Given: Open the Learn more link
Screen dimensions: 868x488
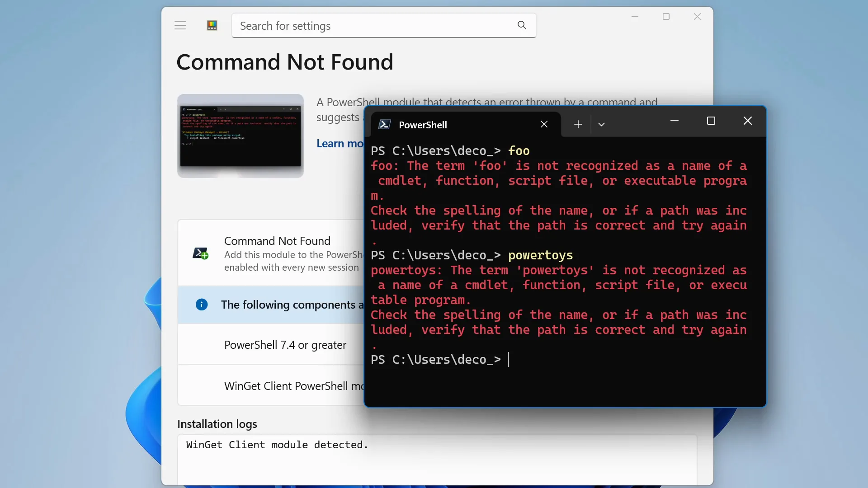Looking at the screenshot, I should 340,143.
